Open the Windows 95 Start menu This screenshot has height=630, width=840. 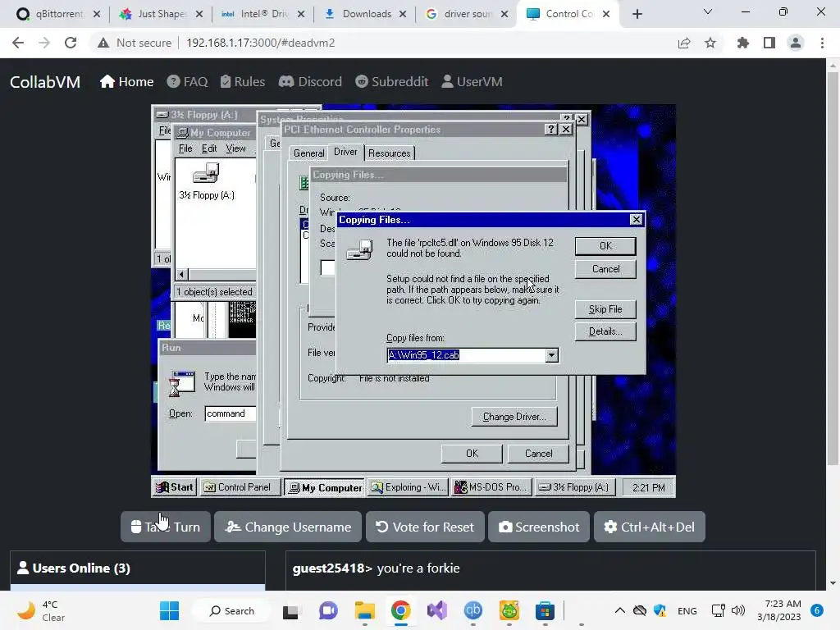click(x=175, y=487)
